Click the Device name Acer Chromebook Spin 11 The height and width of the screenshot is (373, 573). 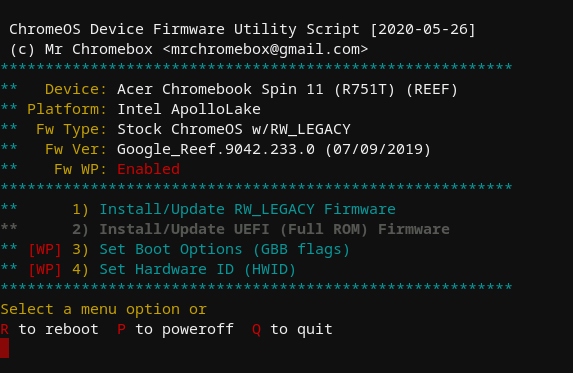pos(287,90)
